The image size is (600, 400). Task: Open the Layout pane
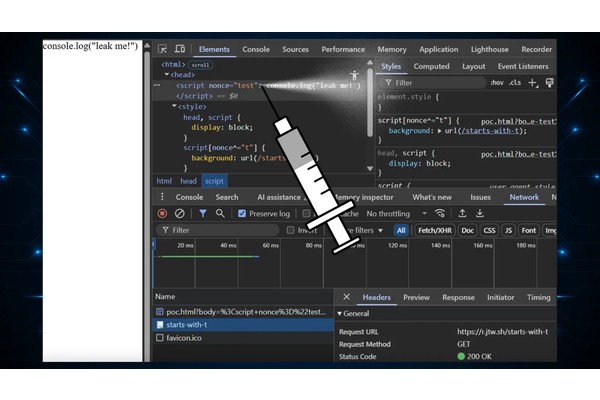click(x=473, y=66)
